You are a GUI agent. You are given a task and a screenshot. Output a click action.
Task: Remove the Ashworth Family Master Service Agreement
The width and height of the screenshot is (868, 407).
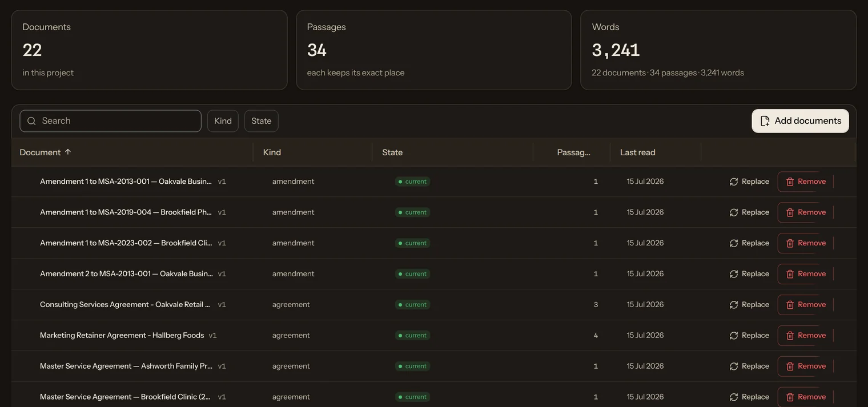coord(806,366)
